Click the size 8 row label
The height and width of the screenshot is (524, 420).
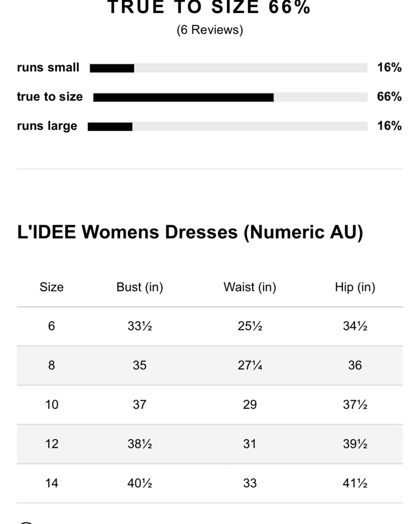click(x=51, y=365)
